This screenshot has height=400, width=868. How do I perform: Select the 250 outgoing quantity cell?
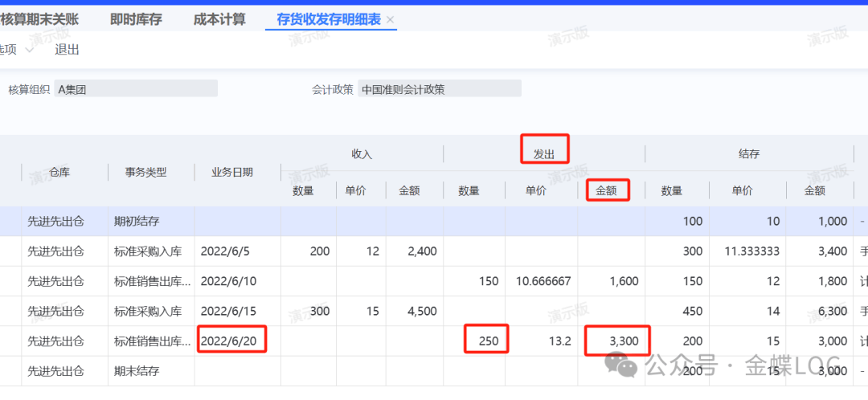[x=485, y=341]
